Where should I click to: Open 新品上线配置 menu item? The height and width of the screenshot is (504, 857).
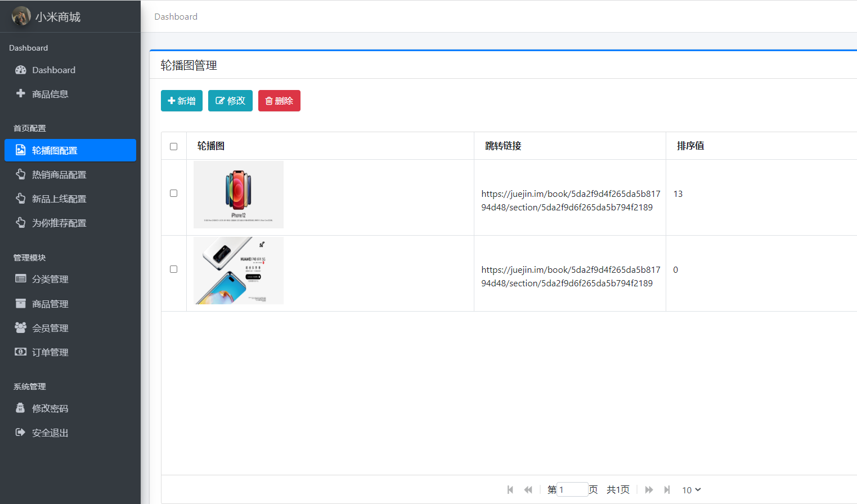point(70,199)
